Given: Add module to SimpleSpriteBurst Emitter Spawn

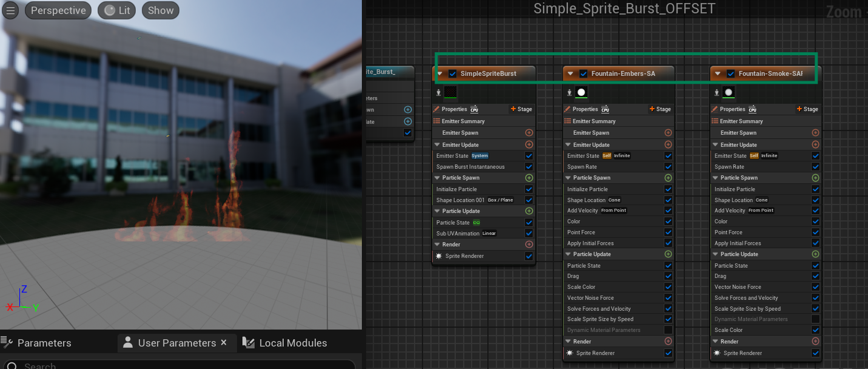Looking at the screenshot, I should click(x=529, y=132).
